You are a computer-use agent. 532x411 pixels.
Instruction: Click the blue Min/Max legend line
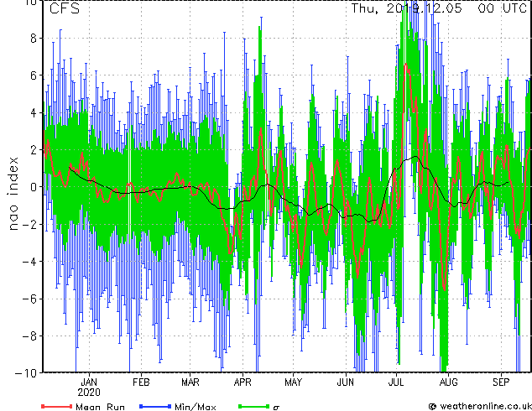click(x=155, y=406)
